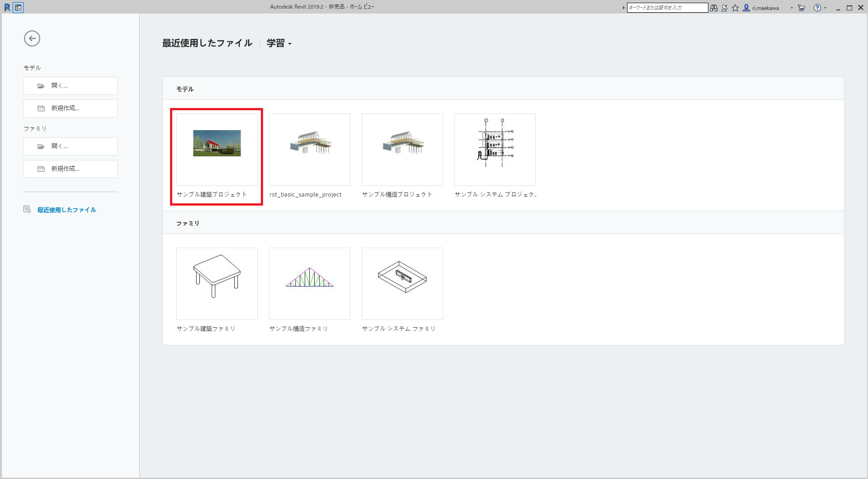This screenshot has width=868, height=479.
Task: Click 開く... under モデル
Action: point(70,85)
